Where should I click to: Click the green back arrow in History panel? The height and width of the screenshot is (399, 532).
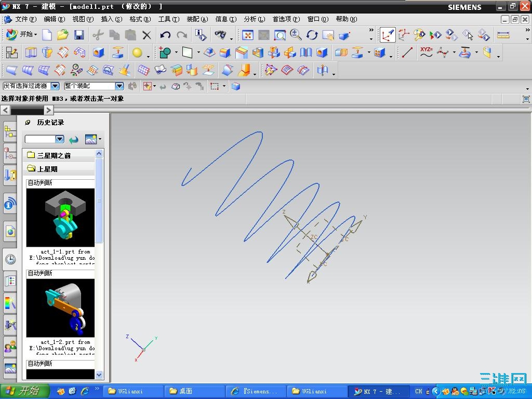pyautogui.click(x=73, y=139)
